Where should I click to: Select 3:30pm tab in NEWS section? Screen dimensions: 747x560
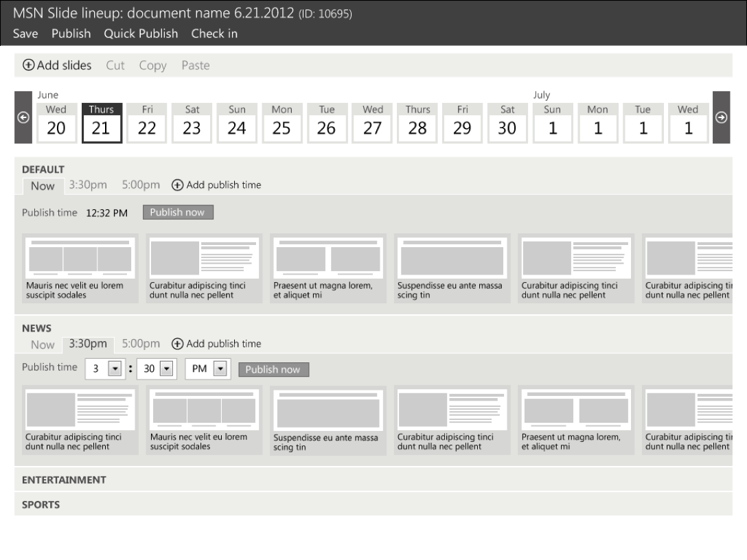tap(88, 344)
